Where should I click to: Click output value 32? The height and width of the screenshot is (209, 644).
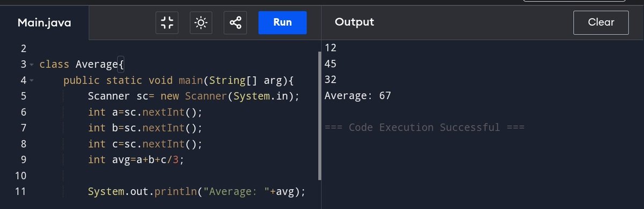click(x=331, y=80)
